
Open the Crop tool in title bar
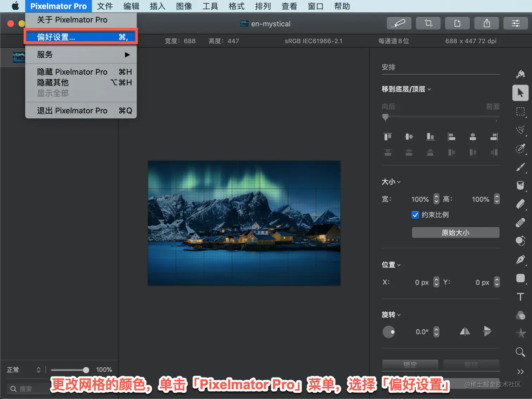coord(428,23)
